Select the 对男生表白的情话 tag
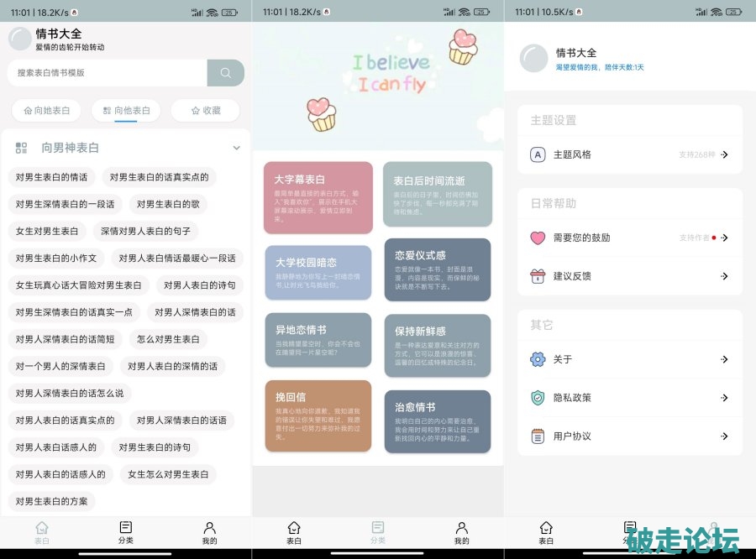756x559 pixels. 51,177
